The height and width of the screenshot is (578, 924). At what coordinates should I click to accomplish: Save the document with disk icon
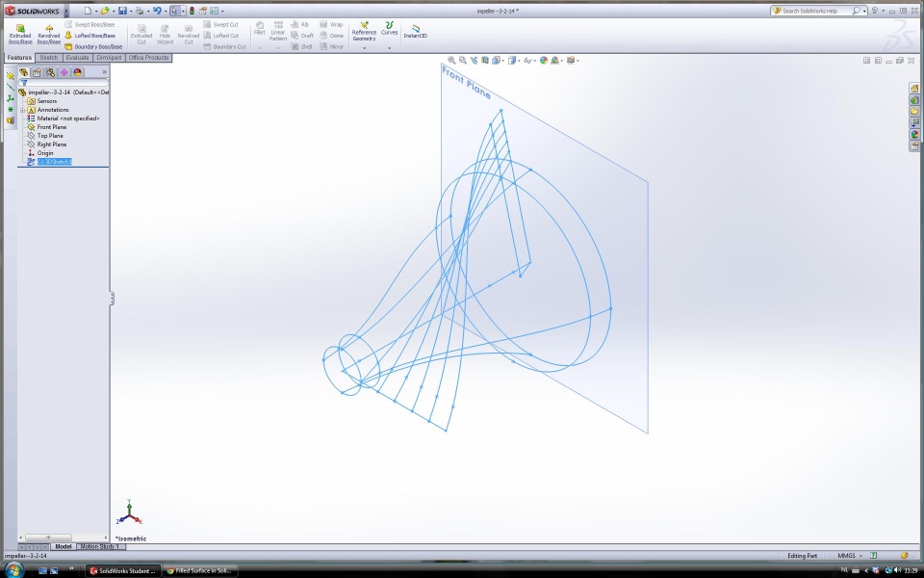122,11
